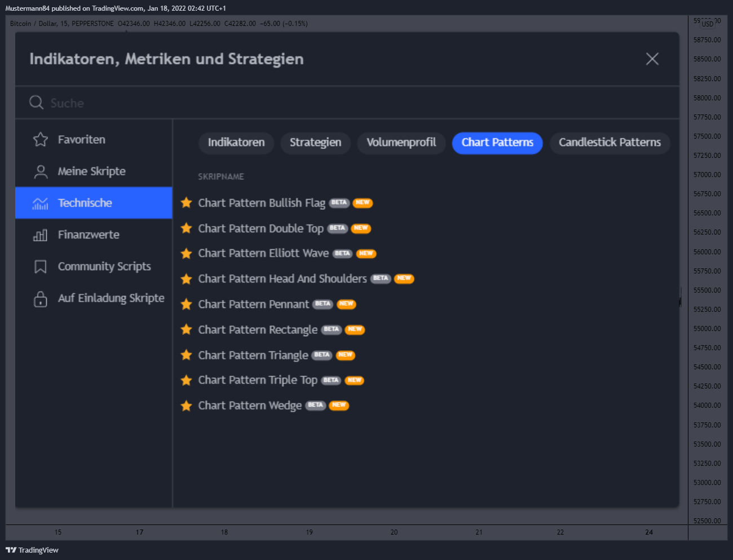
Task: Click the Bitcoin / Dollar symbol title
Action: [33, 24]
